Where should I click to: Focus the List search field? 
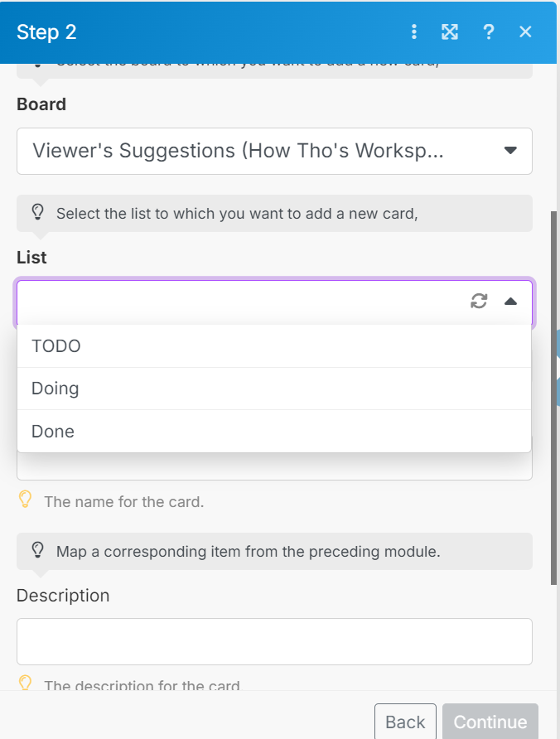point(240,302)
